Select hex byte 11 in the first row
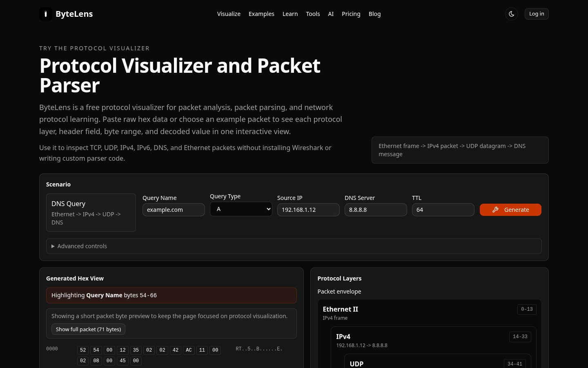This screenshot has width=588, height=368. coord(202,350)
